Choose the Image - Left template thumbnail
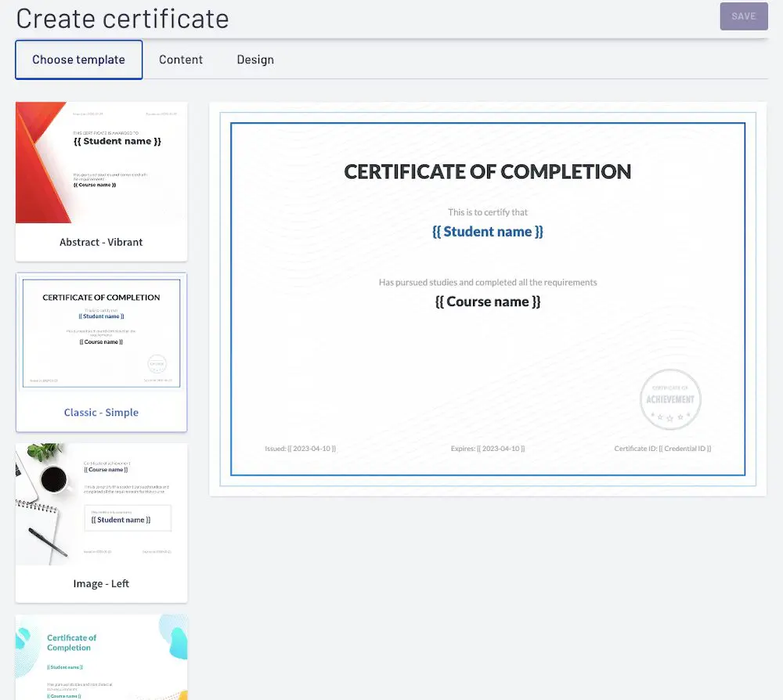783x700 pixels. click(101, 503)
